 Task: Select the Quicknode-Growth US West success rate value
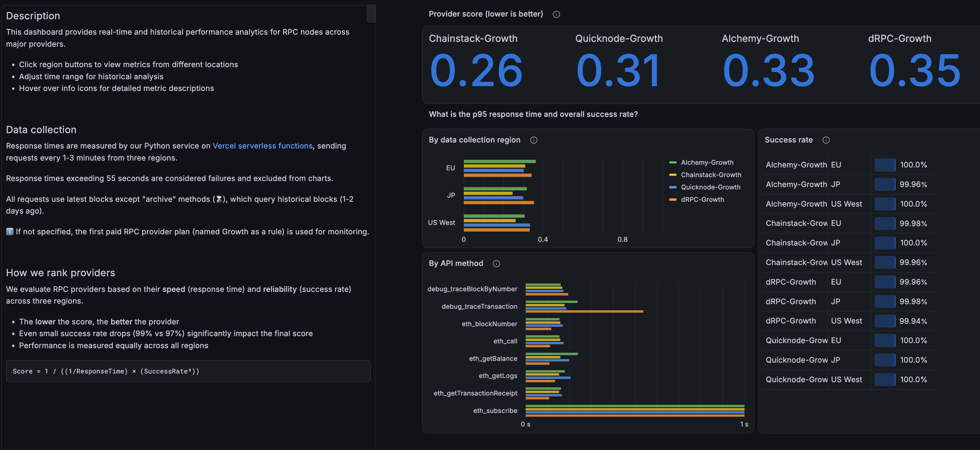[913, 380]
